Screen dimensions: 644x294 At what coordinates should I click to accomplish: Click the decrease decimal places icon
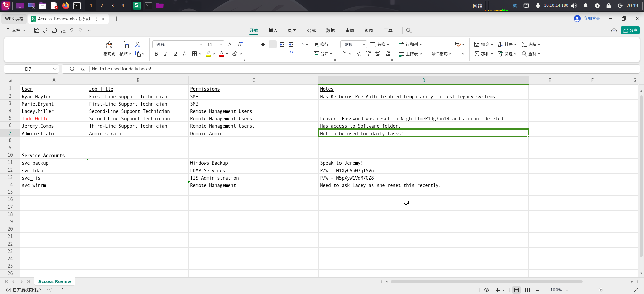(388, 54)
